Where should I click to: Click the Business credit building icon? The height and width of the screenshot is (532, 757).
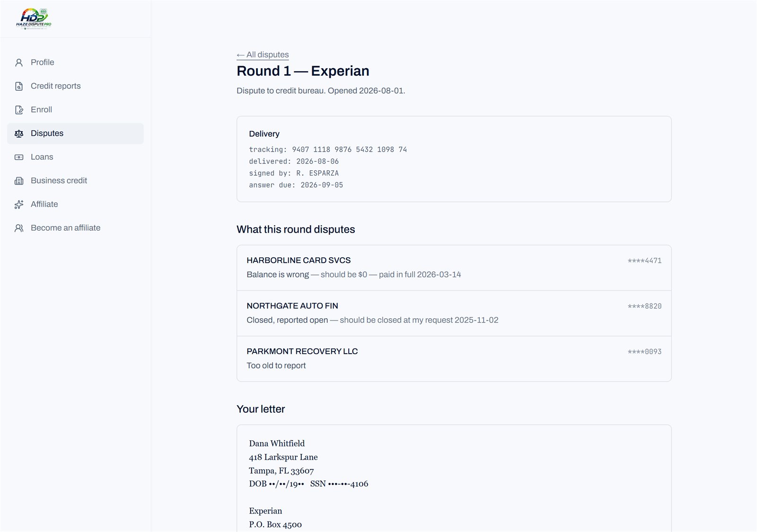pos(19,181)
